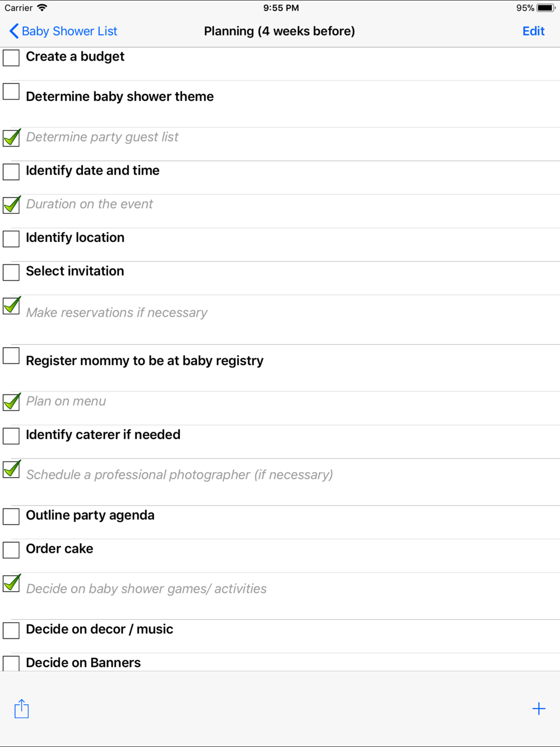Check Decide on decor / music box
Screen dimensions: 560x747
coord(11,631)
